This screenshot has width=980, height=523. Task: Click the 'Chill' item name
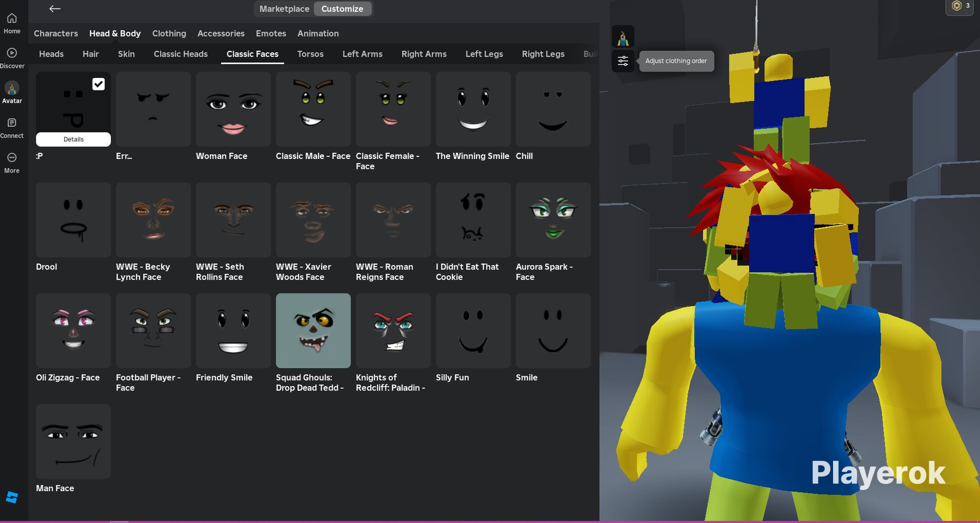tap(524, 156)
